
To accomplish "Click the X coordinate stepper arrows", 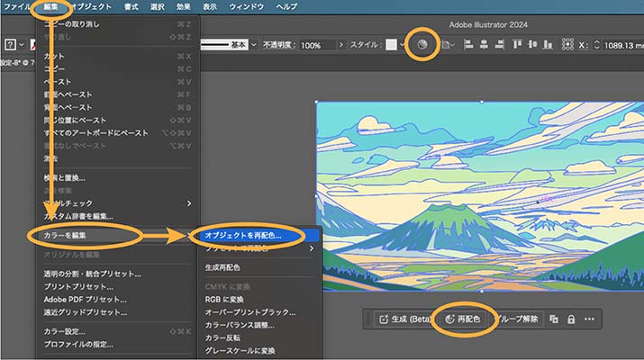I will [597, 45].
